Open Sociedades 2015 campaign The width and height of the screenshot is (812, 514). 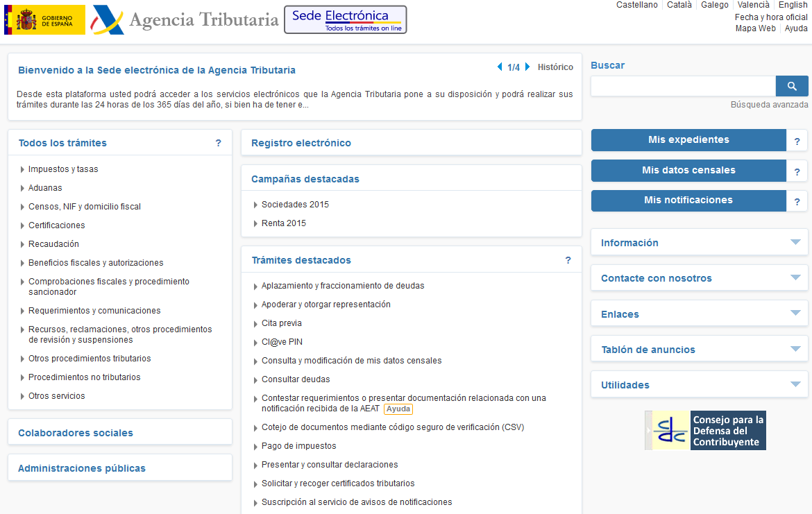pyautogui.click(x=295, y=205)
